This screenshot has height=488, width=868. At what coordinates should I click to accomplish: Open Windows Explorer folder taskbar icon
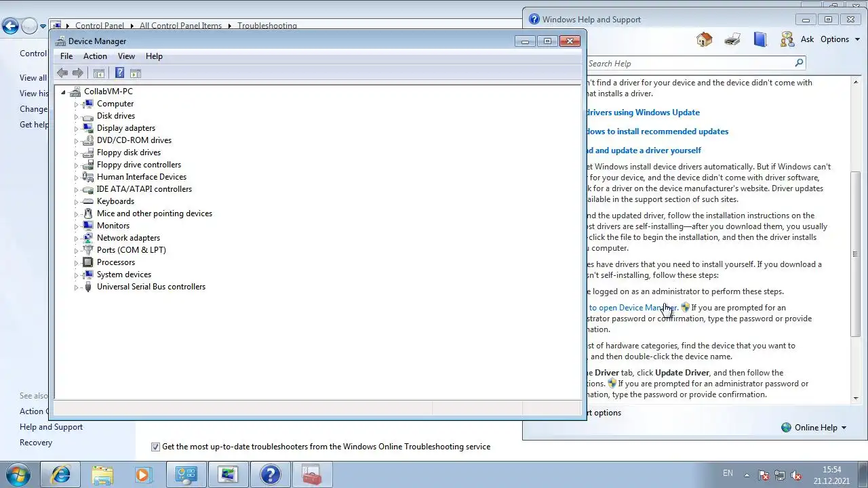tap(102, 474)
